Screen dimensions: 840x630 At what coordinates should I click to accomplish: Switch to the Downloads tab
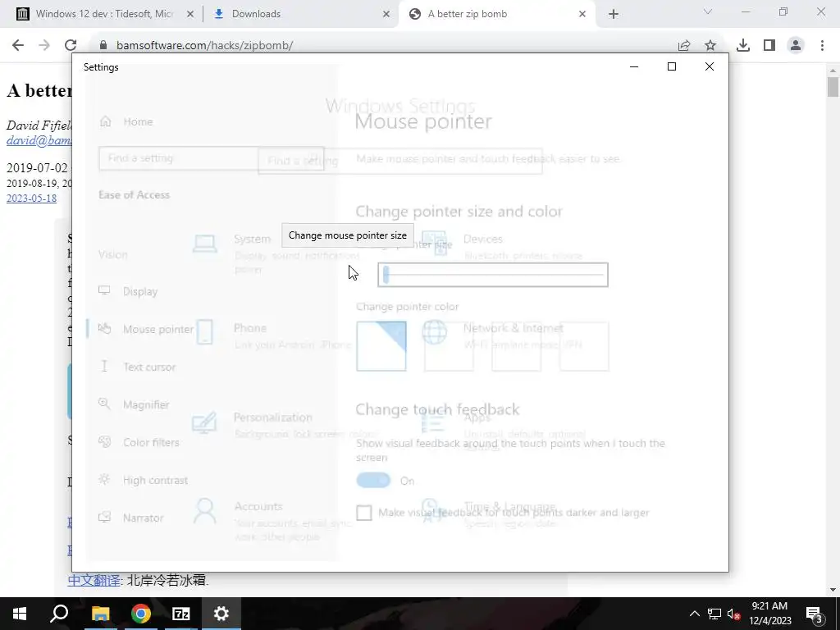(301, 14)
